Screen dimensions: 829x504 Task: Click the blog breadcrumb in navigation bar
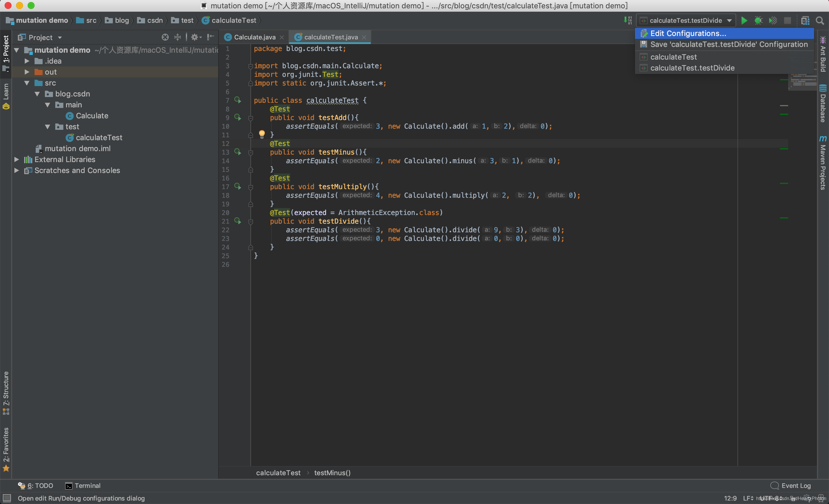[x=117, y=20]
